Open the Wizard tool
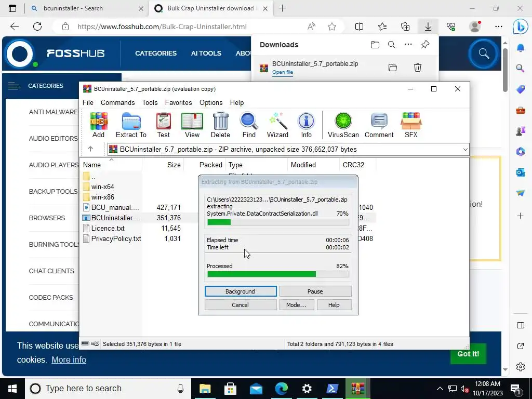Image resolution: width=532 pixels, height=399 pixels. [x=277, y=125]
